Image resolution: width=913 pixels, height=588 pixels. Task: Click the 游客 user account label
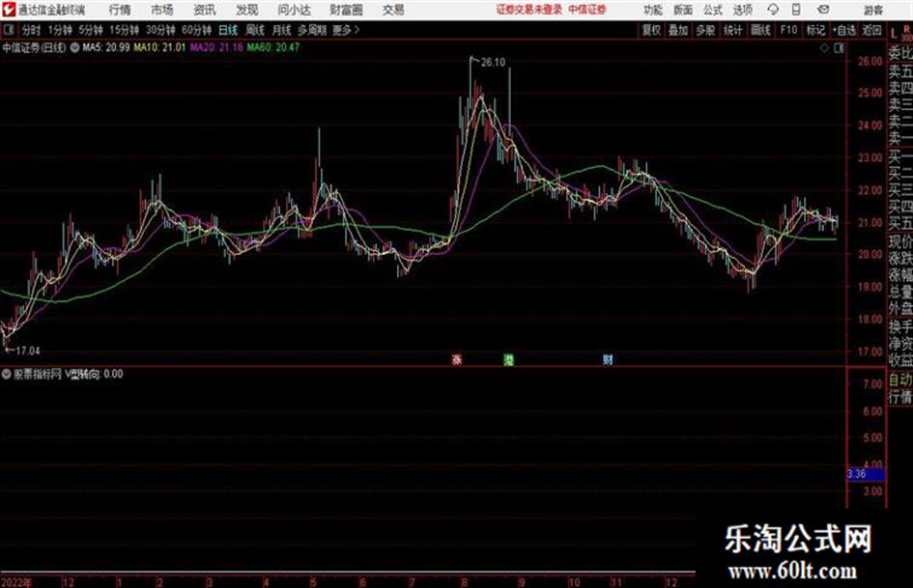873,10
